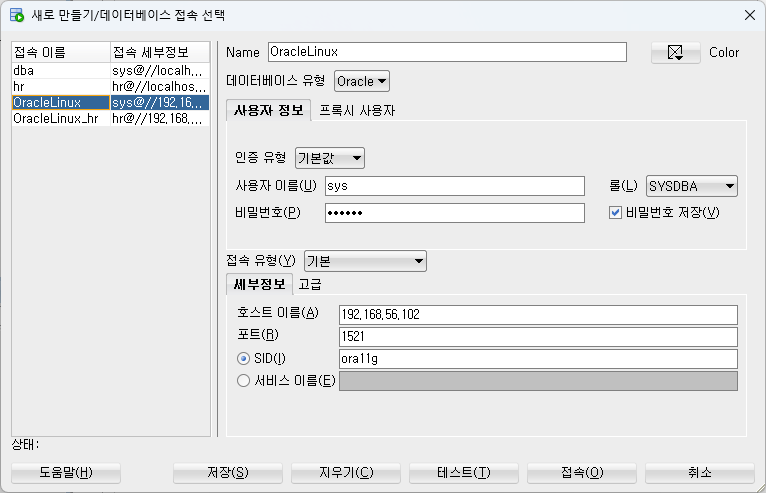766x493 pixels.
Task: Open the 접속 유형 기본 dropdown
Action: [365, 261]
